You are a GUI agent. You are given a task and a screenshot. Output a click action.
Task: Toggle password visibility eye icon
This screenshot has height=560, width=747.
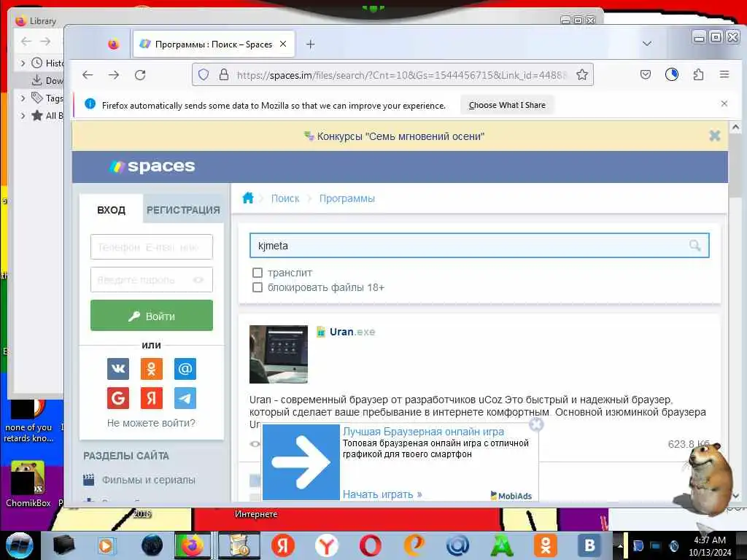pos(198,279)
